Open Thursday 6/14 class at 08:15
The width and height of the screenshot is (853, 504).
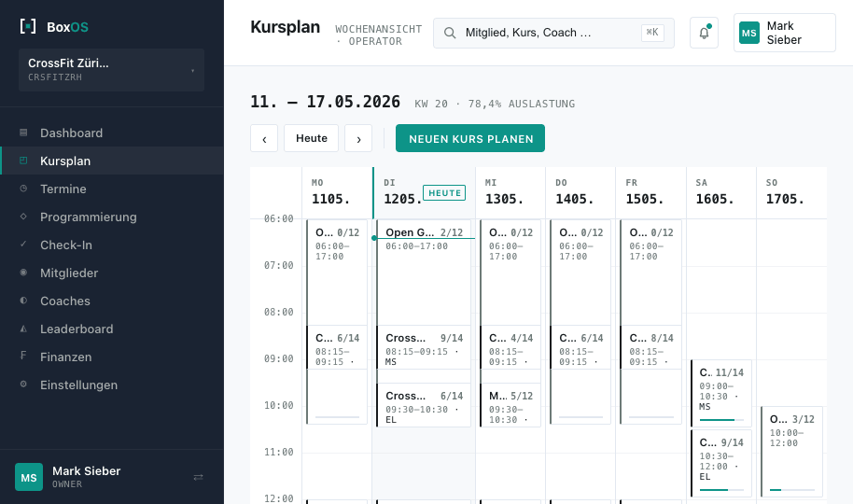[580, 347]
